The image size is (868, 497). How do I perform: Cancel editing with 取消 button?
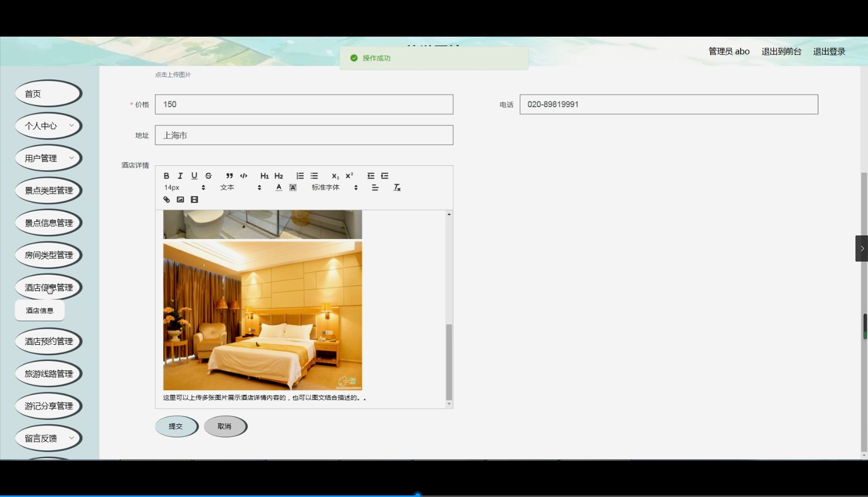tap(225, 426)
